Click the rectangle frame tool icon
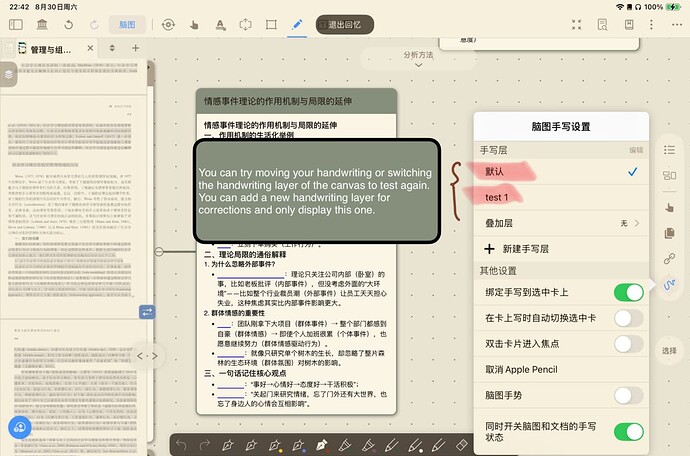690x456 pixels. 271,24
